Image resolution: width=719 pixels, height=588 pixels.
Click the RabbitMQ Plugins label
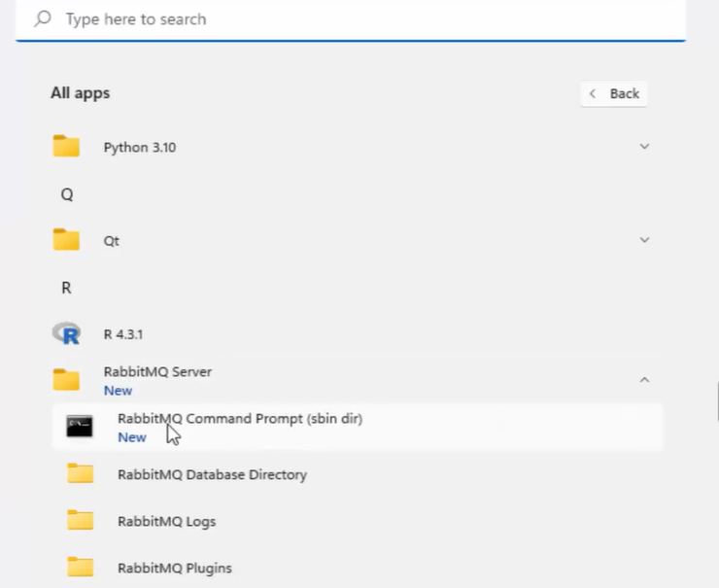click(175, 568)
